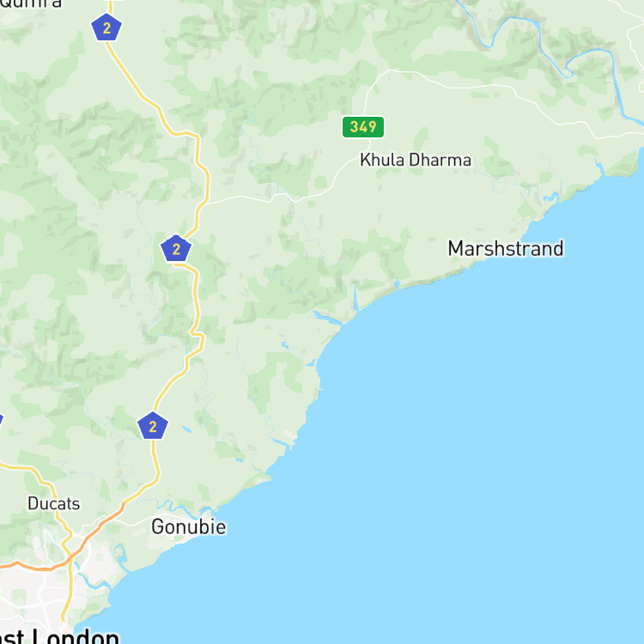Select the narrow coastal inlet southwest of Marshstrand
644x644 pixels.
(x=355, y=298)
